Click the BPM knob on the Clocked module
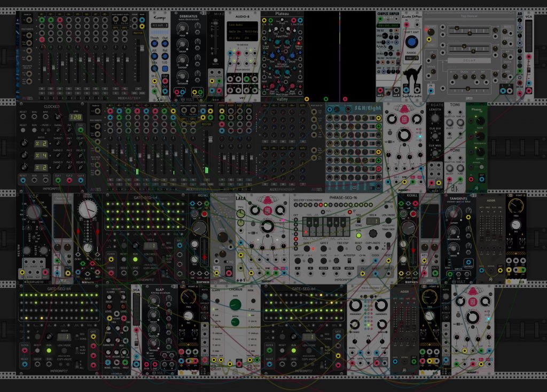This screenshot has width=547, height=392. pos(58,116)
